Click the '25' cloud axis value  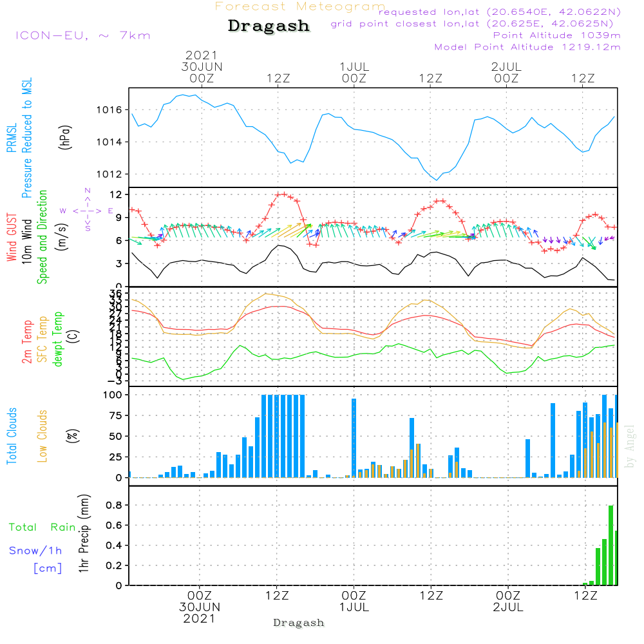(115, 457)
